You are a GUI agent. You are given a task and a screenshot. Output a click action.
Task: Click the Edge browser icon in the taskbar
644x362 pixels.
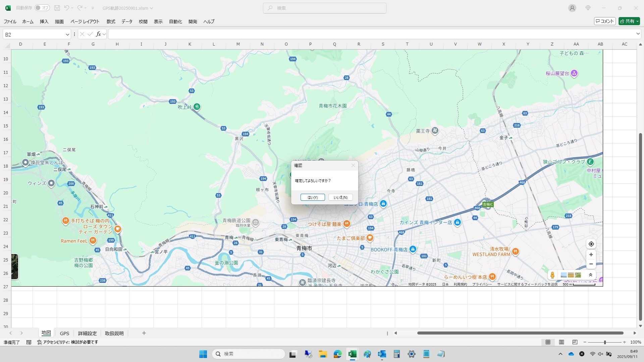(x=337, y=354)
